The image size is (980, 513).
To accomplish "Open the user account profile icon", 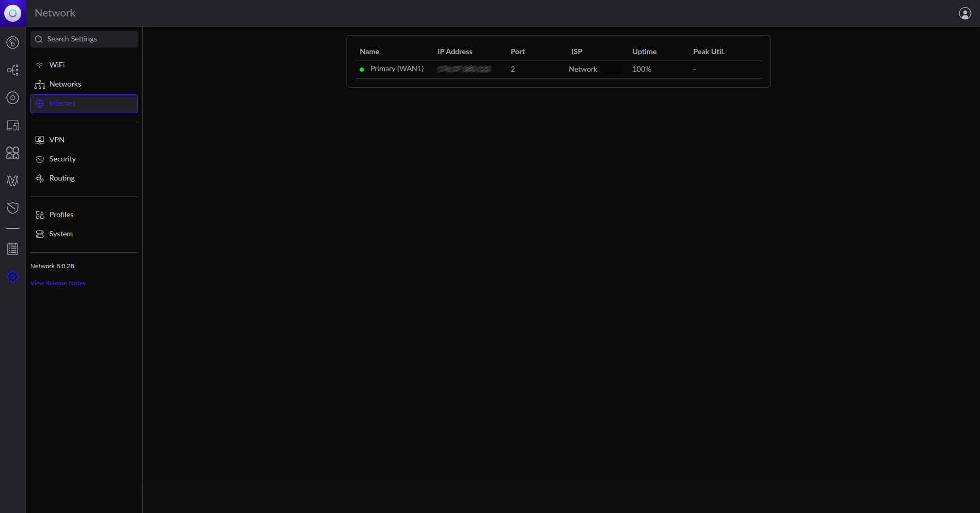I will pyautogui.click(x=965, y=13).
